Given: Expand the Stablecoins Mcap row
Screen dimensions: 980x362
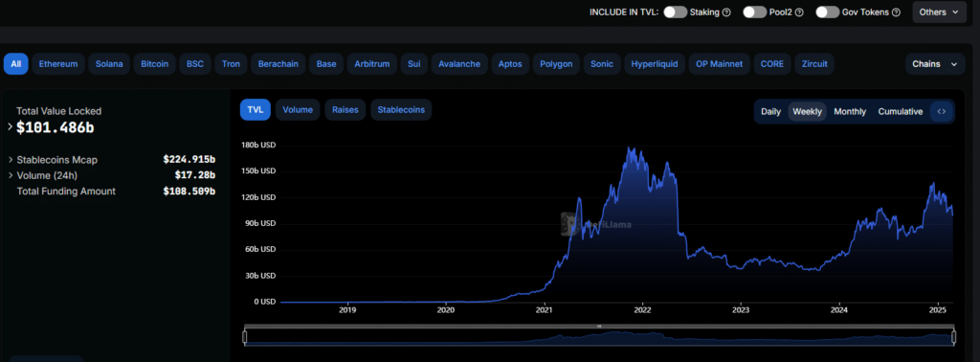Looking at the screenshot, I should click(11, 159).
